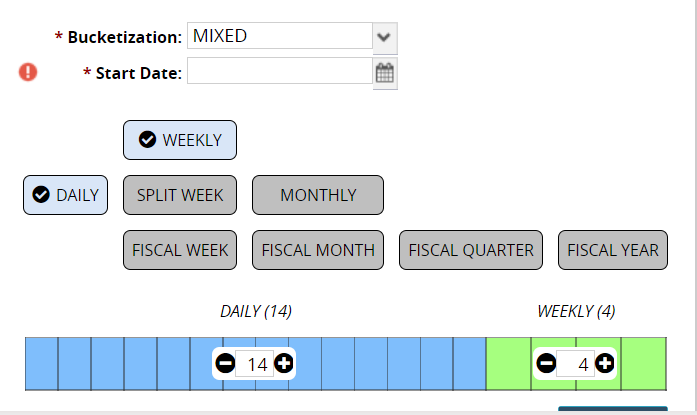
Task: Click the first blue daily bucket cell
Action: tap(41, 363)
